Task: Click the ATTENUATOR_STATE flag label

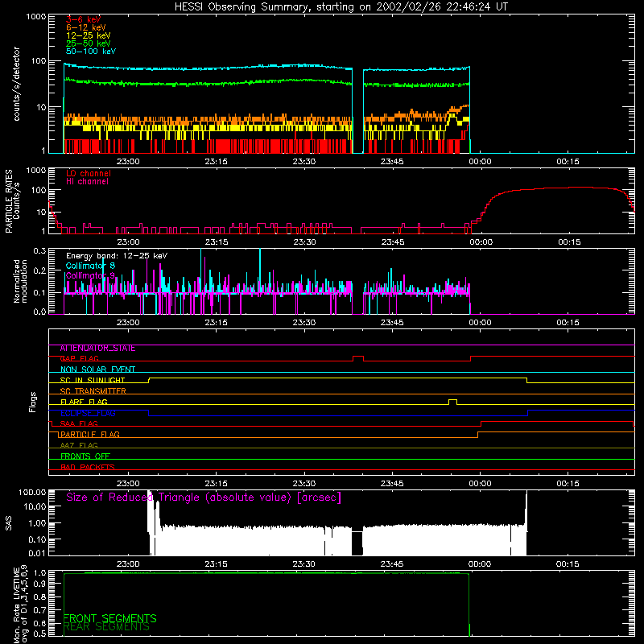Action: click(97, 349)
